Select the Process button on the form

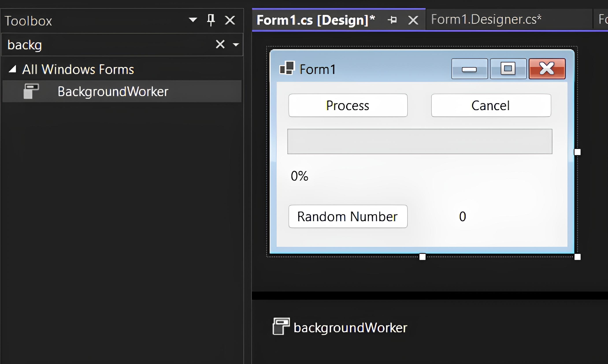pyautogui.click(x=348, y=105)
